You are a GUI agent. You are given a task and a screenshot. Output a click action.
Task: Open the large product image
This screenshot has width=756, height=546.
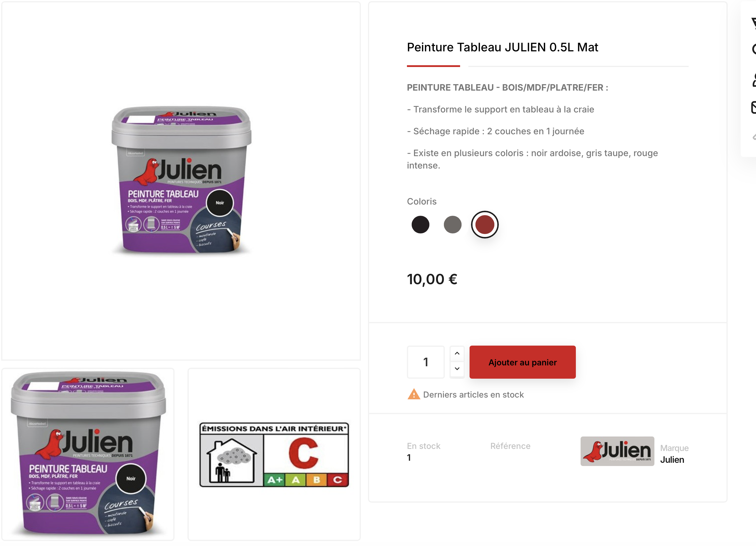(181, 181)
